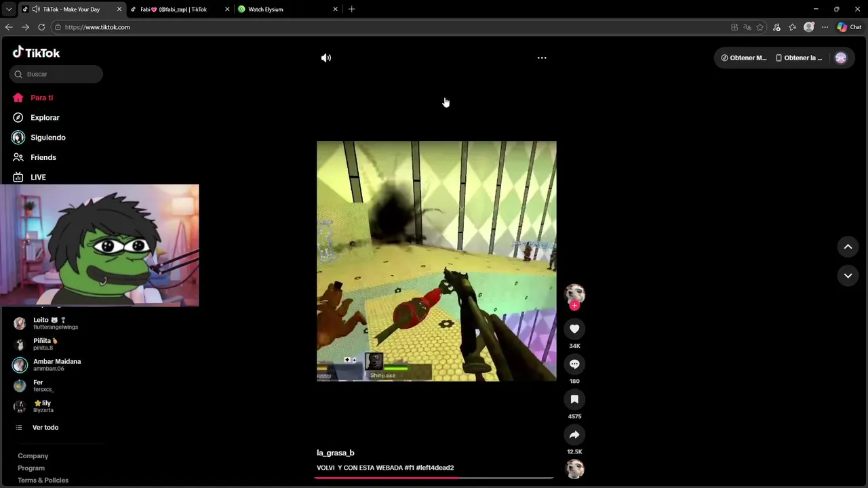The width and height of the screenshot is (868, 488).
Task: Open the #f1 hashtag
Action: pos(409,468)
